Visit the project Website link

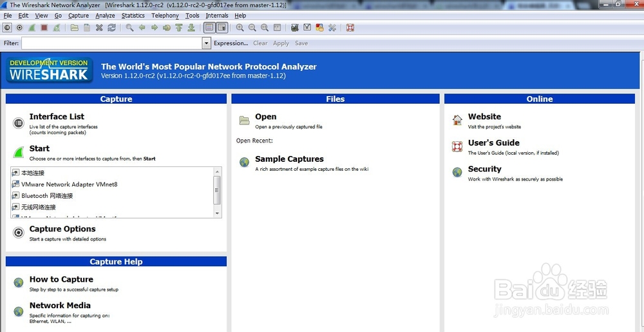(484, 117)
